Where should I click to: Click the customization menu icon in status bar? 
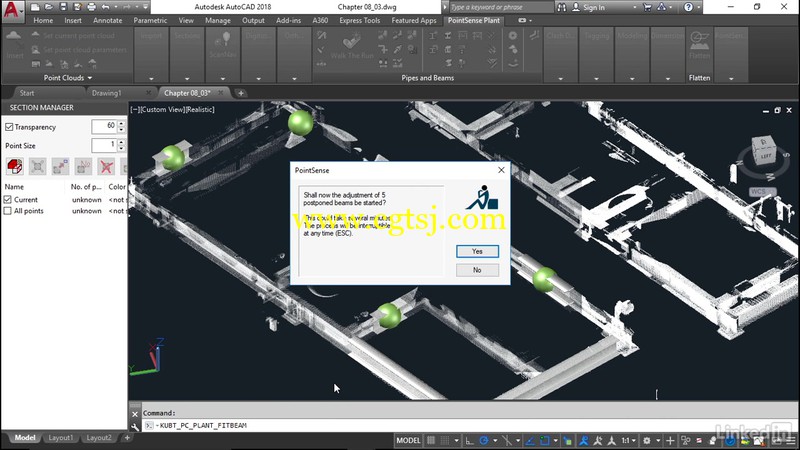[x=792, y=440]
